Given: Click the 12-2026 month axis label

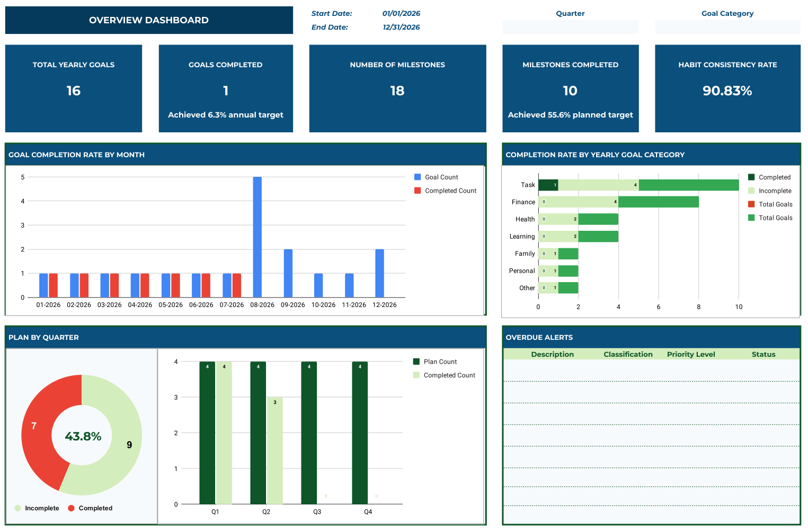Looking at the screenshot, I should click(x=385, y=305).
